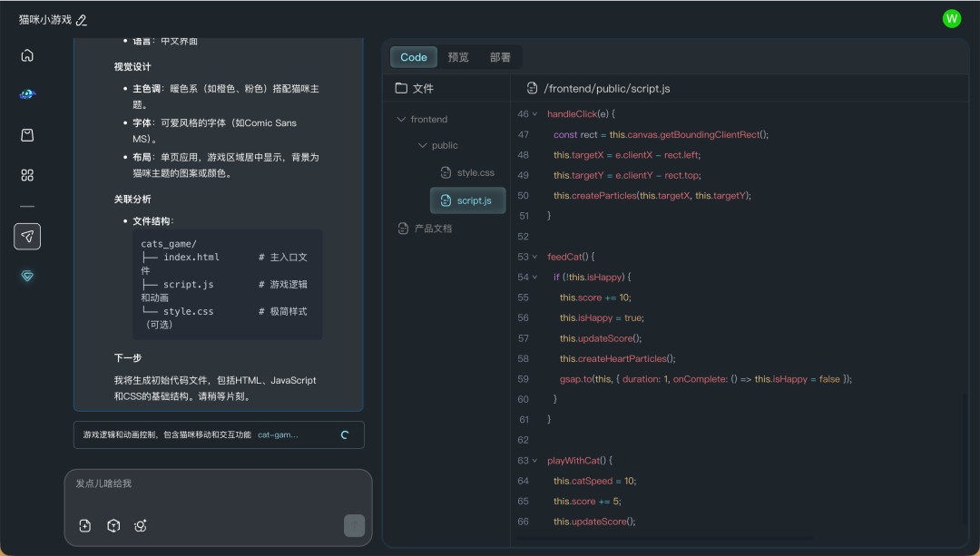Go to the home icon in sidebar
The width and height of the screenshot is (980, 556).
point(27,55)
